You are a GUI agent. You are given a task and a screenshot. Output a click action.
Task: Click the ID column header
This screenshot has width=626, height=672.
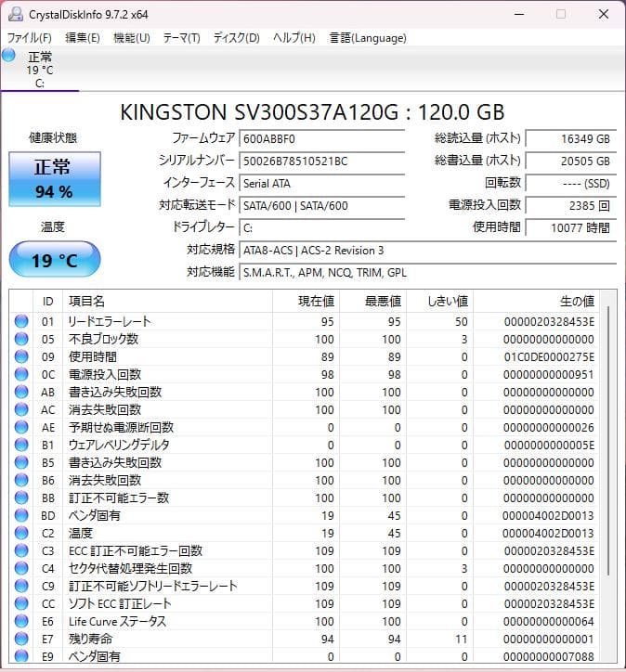pyautogui.click(x=48, y=302)
